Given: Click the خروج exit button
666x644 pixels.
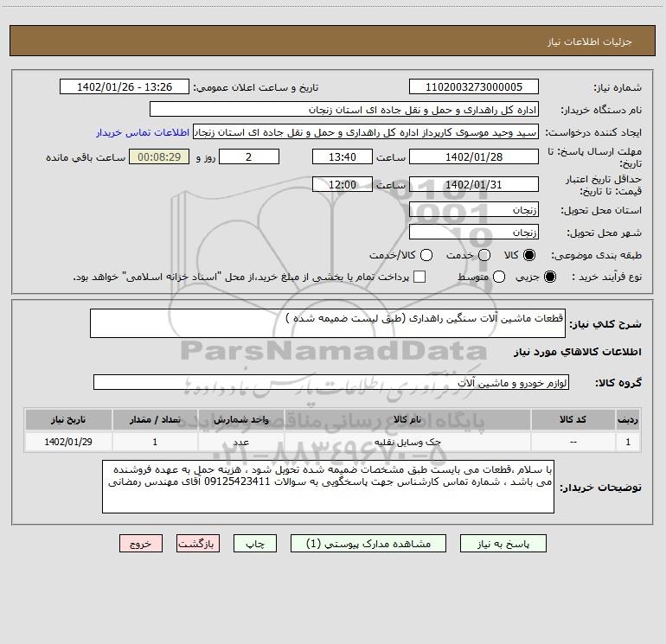Looking at the screenshot, I should (x=141, y=544).
